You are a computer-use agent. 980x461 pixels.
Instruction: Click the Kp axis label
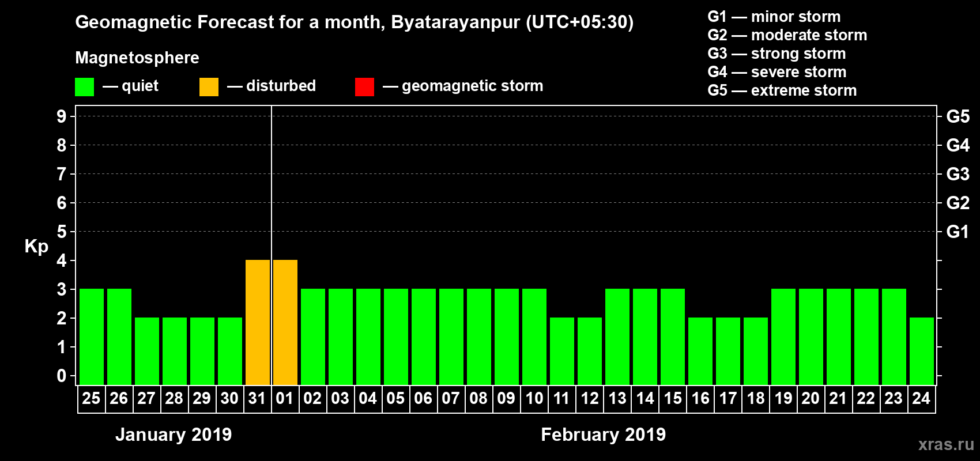(x=36, y=247)
